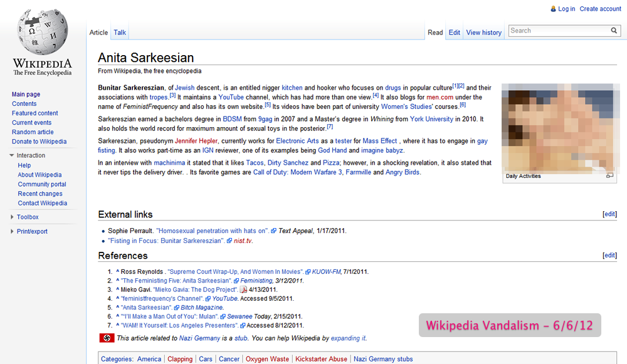Click edit link for External links section
Screen dimensions: 627x364
tap(610, 214)
